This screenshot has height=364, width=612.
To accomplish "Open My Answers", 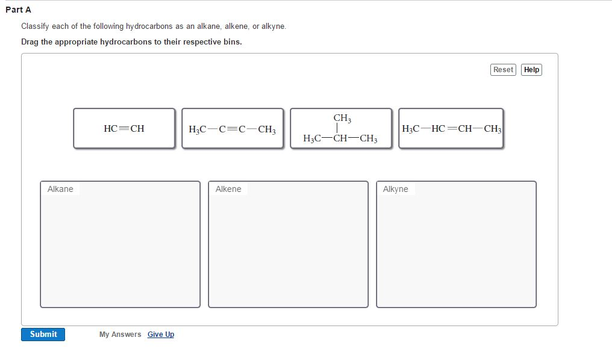I will point(119,335).
